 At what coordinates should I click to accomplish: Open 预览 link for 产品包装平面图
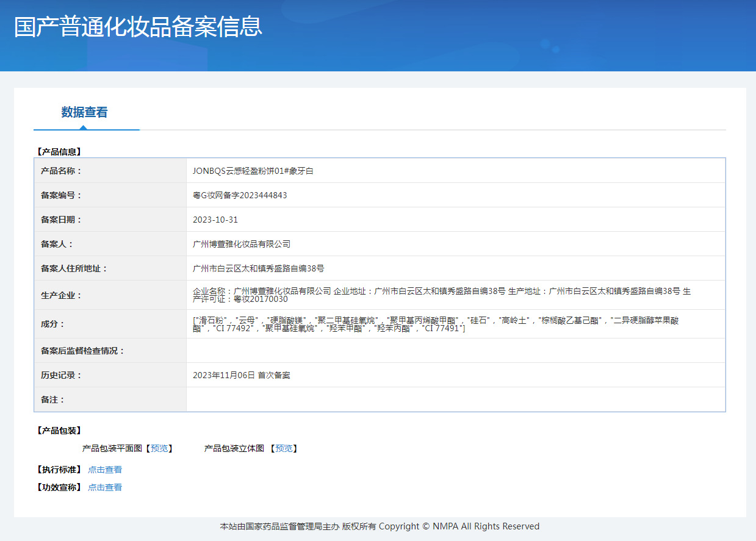[159, 448]
